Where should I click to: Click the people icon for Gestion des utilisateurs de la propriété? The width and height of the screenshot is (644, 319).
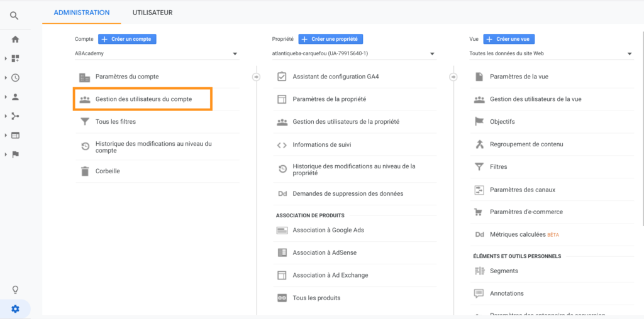282,122
